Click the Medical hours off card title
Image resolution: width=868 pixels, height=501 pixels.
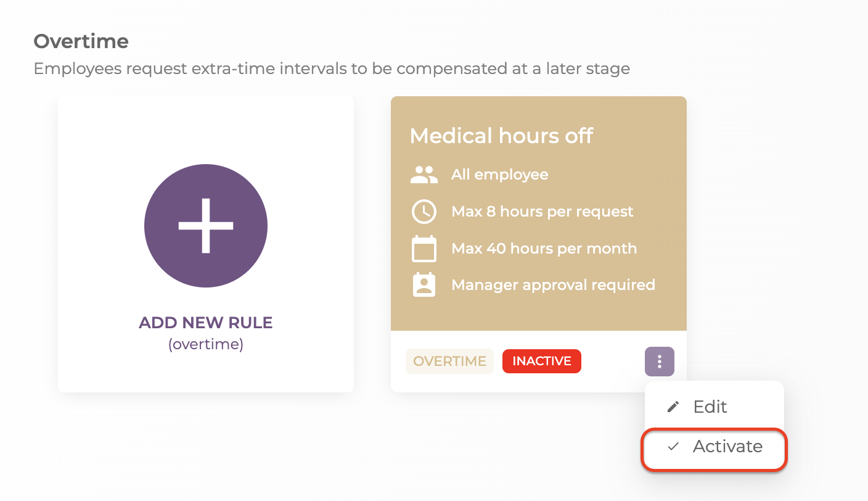(501, 136)
